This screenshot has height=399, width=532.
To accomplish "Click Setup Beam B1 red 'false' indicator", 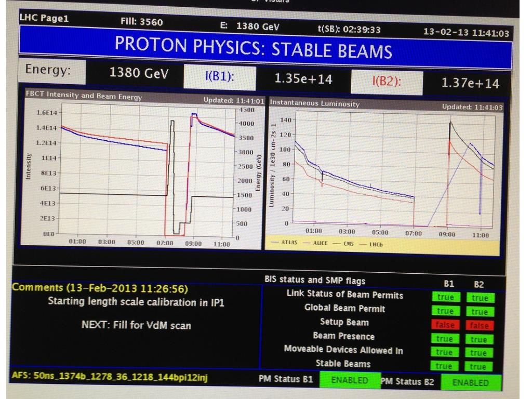I will tap(445, 325).
